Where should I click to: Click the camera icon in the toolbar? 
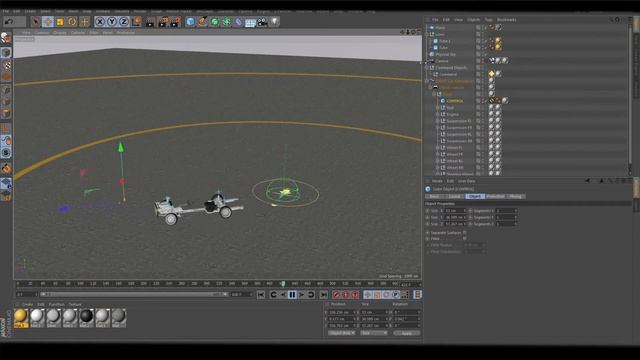point(262,22)
